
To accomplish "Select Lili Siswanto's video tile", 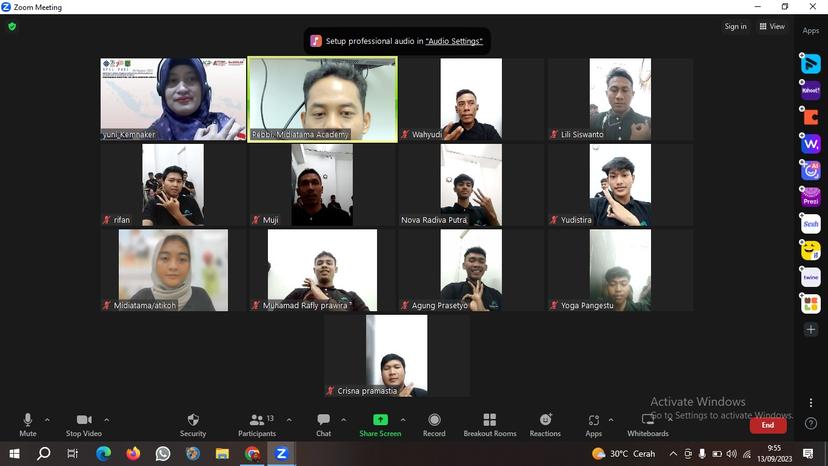I will pyautogui.click(x=620, y=99).
